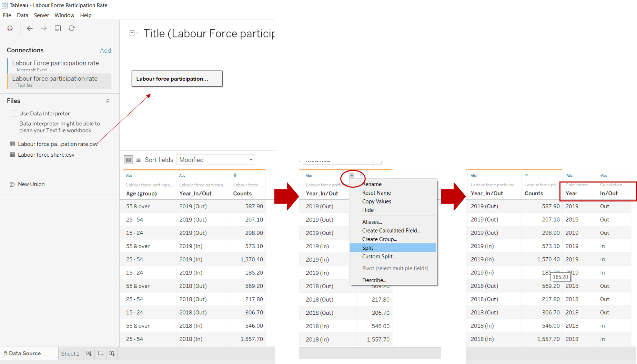Click New Union in the Files pane
Screen dimensions: 637x364
(31, 184)
